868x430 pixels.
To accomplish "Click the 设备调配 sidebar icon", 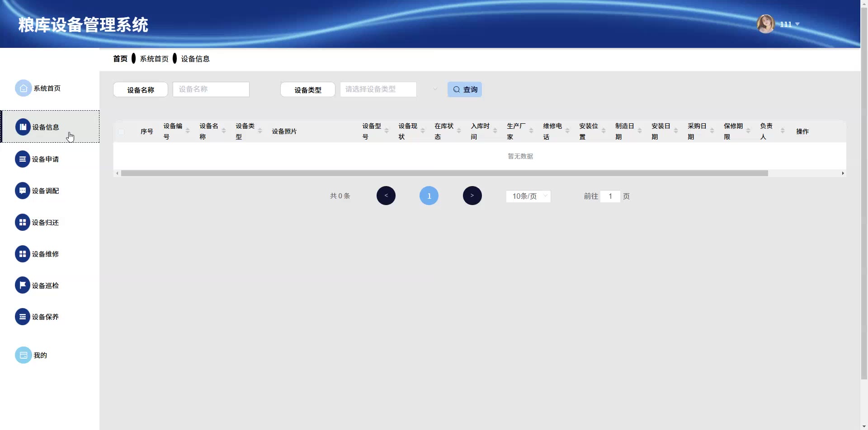I will coord(23,191).
